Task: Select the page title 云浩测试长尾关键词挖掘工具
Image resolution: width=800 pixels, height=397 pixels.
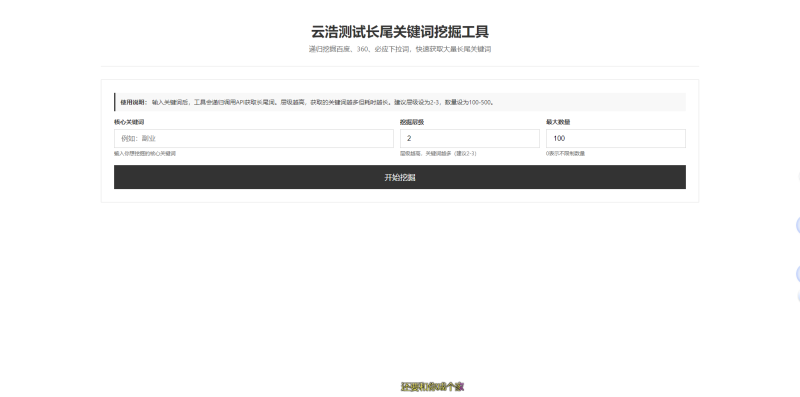Action: pyautogui.click(x=400, y=32)
